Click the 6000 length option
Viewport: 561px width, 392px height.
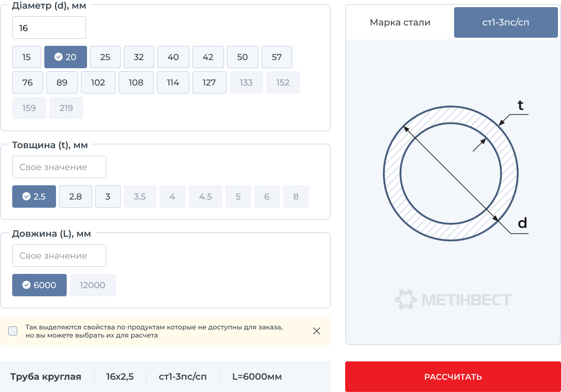(39, 285)
